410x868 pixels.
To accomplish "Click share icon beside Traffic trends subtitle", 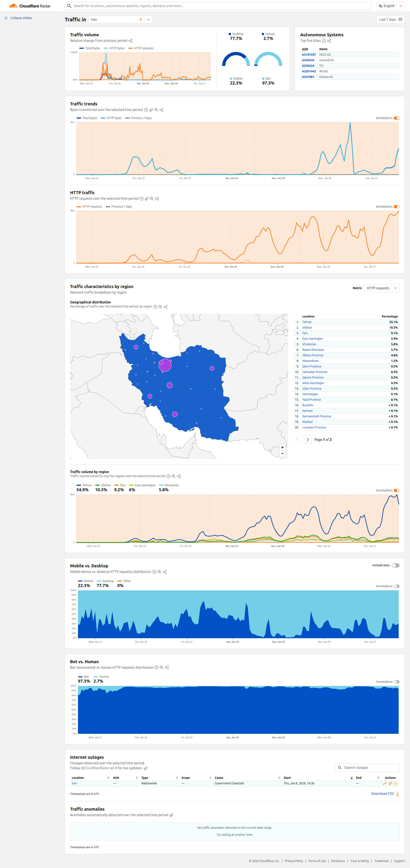I will (161, 110).
